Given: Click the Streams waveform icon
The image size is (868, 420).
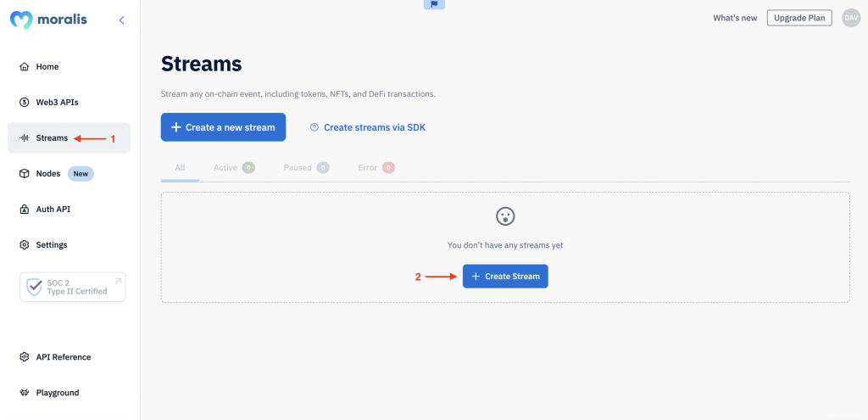Looking at the screenshot, I should [24, 138].
